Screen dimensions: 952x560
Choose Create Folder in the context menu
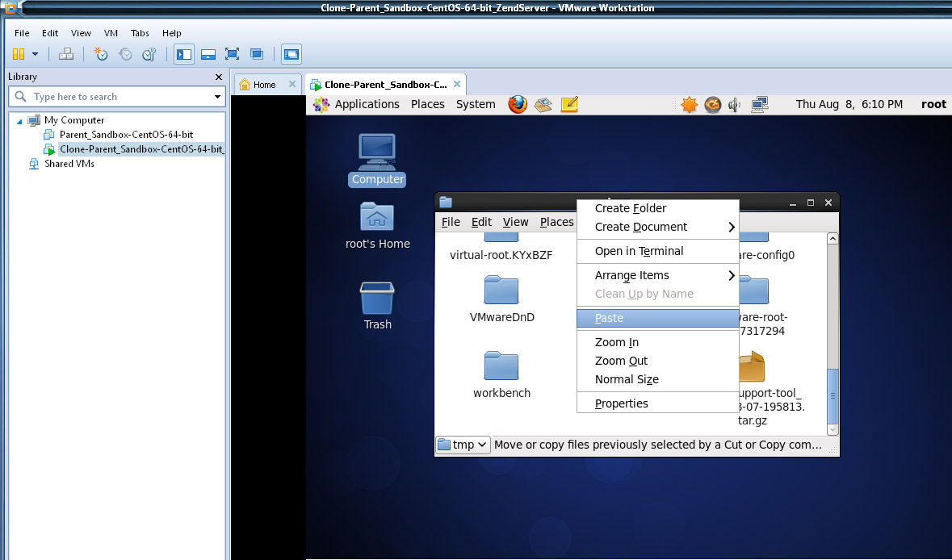(x=657, y=208)
